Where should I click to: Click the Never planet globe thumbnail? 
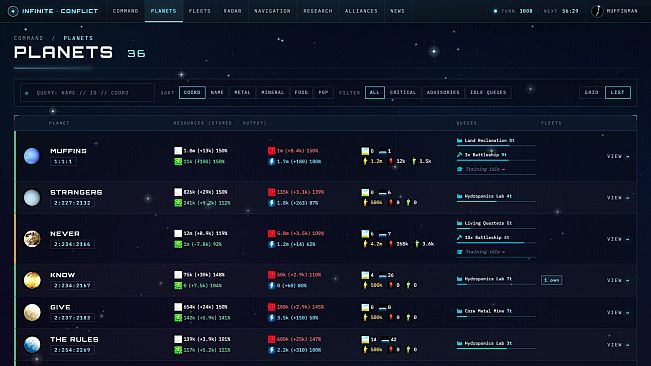point(32,239)
